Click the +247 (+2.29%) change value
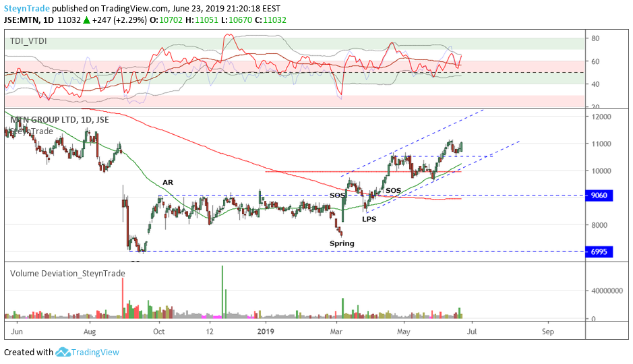The height and width of the screenshot is (364, 633). [119, 20]
